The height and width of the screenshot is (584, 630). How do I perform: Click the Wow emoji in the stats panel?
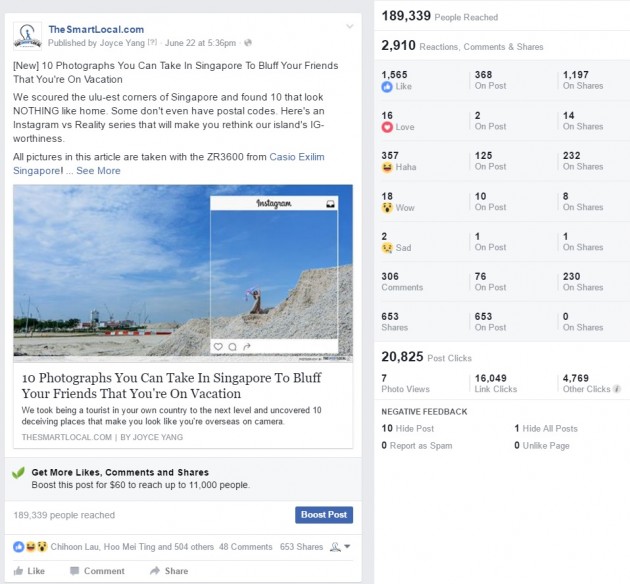388,208
